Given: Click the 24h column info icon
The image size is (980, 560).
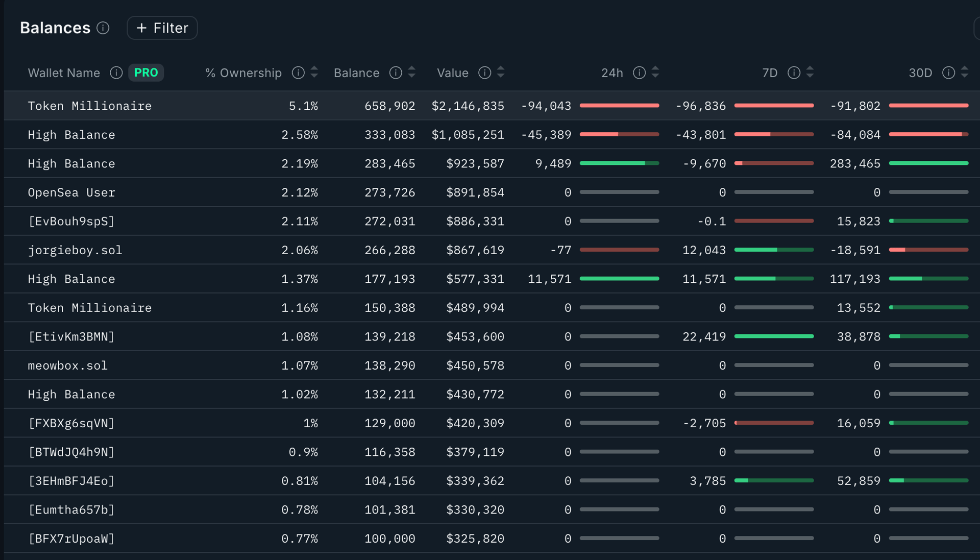Looking at the screenshot, I should coord(639,73).
